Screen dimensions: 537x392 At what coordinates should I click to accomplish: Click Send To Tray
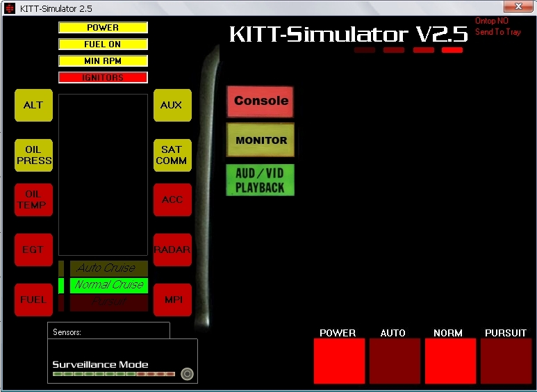pyautogui.click(x=497, y=32)
